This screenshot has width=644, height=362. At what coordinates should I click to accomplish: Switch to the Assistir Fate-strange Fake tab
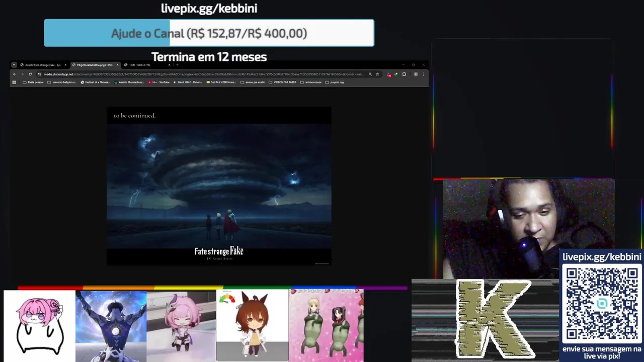click(x=44, y=65)
